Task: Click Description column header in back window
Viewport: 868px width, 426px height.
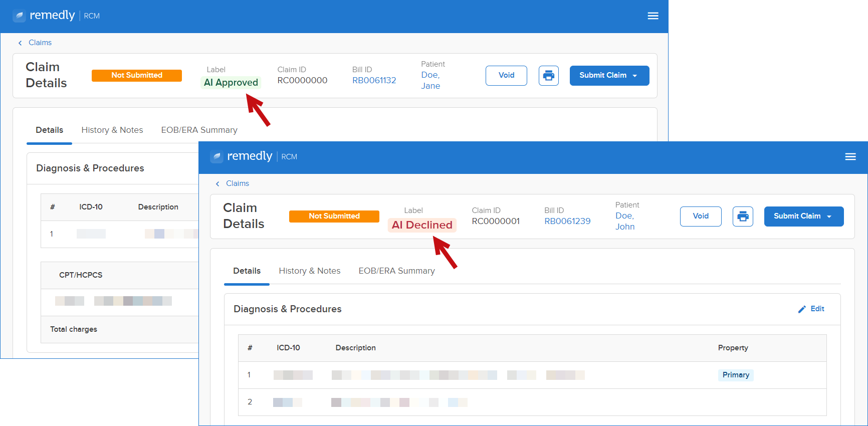Action: [x=158, y=207]
